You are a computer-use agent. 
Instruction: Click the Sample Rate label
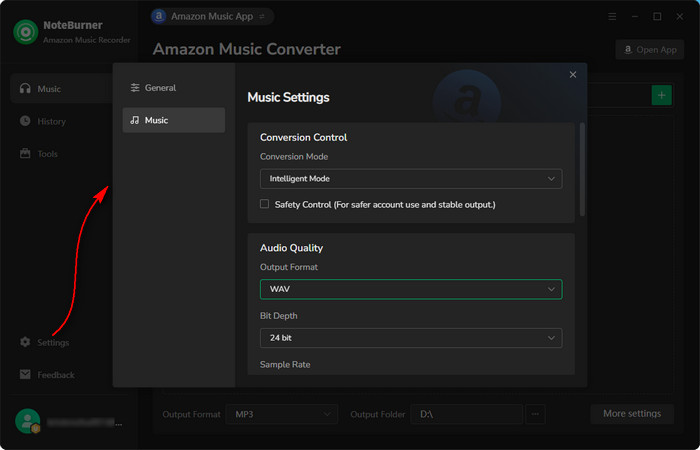(285, 364)
